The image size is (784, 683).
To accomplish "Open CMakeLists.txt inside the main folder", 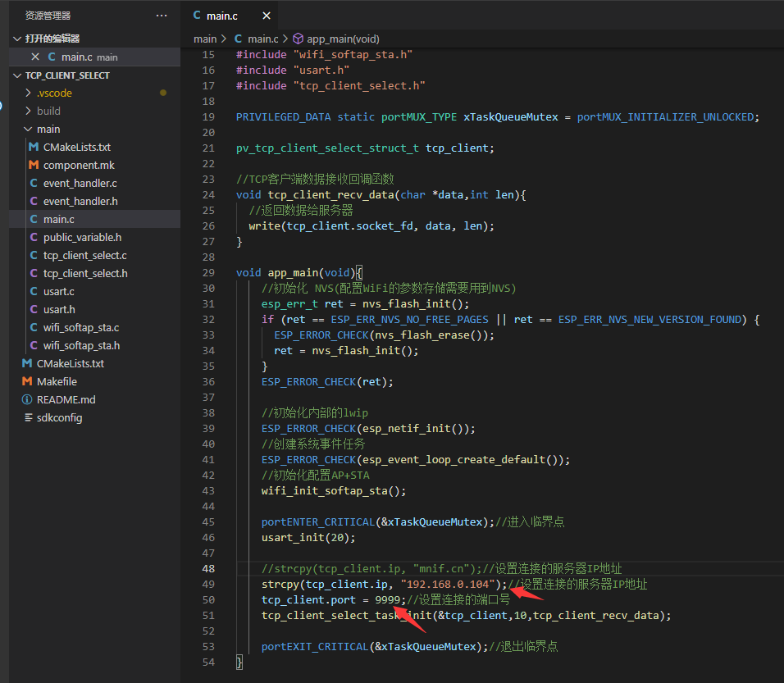I will tap(76, 147).
